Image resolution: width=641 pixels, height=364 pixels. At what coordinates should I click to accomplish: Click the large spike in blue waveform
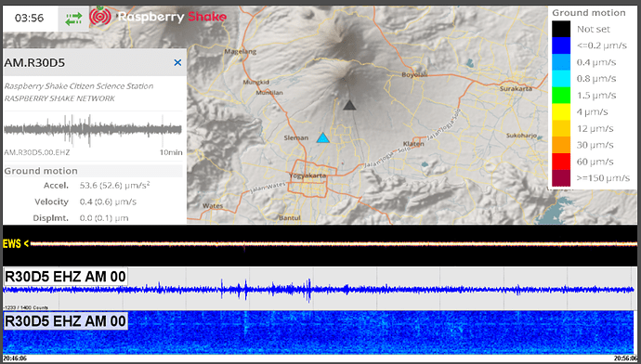tap(309, 290)
